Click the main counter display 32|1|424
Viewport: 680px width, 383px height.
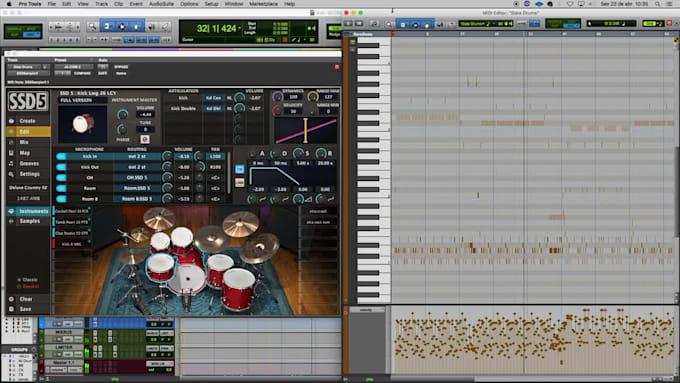[x=216, y=29]
